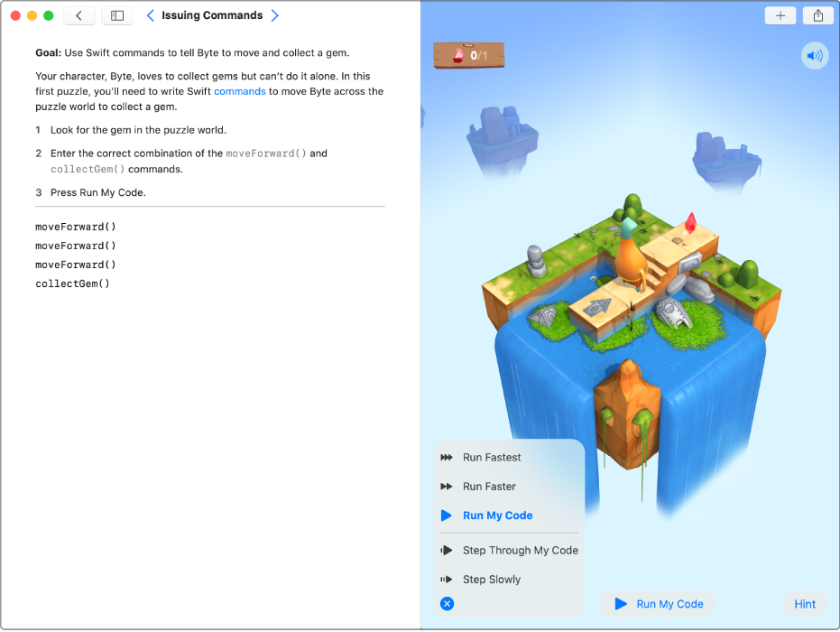Go to previous page chevron before Issuing Commands

pos(151,15)
